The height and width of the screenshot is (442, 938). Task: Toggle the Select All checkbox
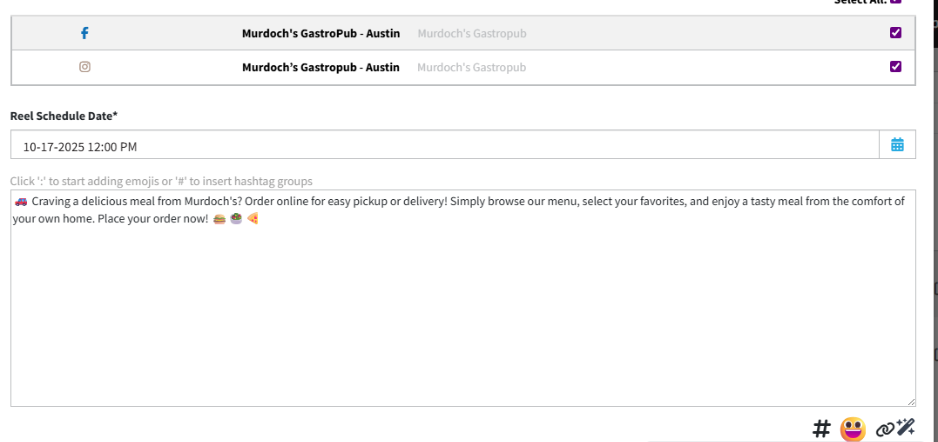click(x=895, y=2)
